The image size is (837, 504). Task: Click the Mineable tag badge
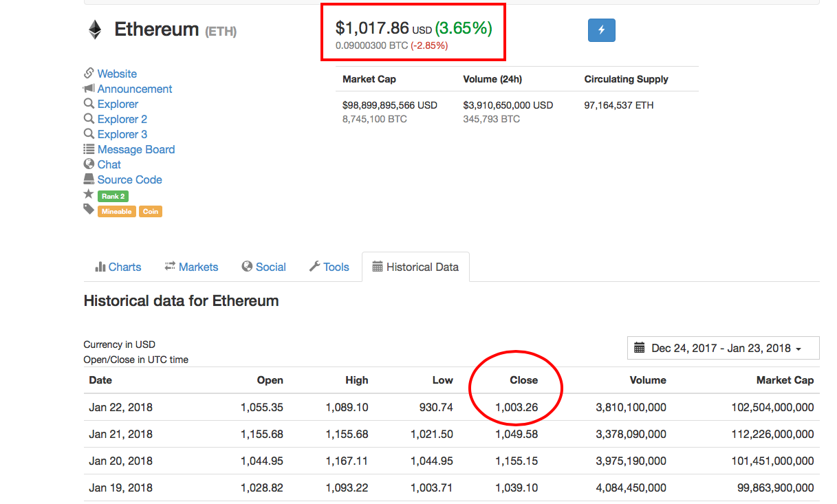[x=117, y=211]
